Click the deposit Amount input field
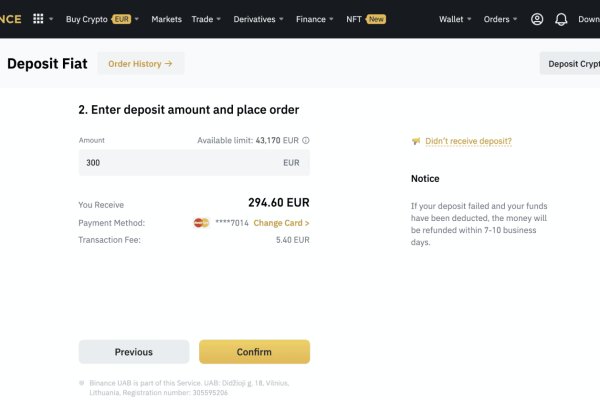 [180, 162]
